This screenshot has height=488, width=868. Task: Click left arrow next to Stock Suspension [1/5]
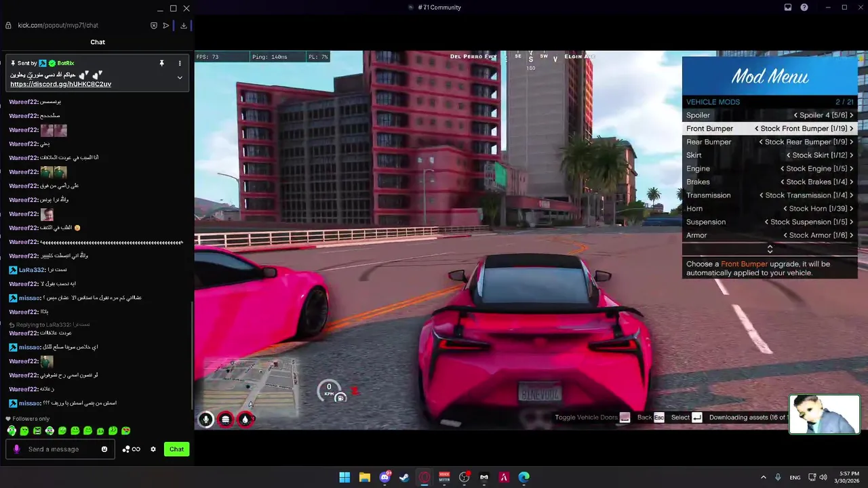(767, 222)
